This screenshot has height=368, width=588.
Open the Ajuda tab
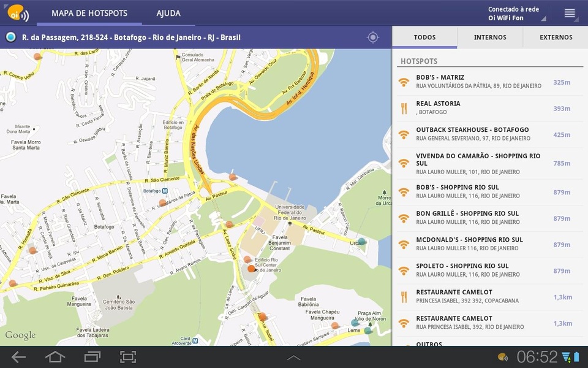click(x=168, y=13)
